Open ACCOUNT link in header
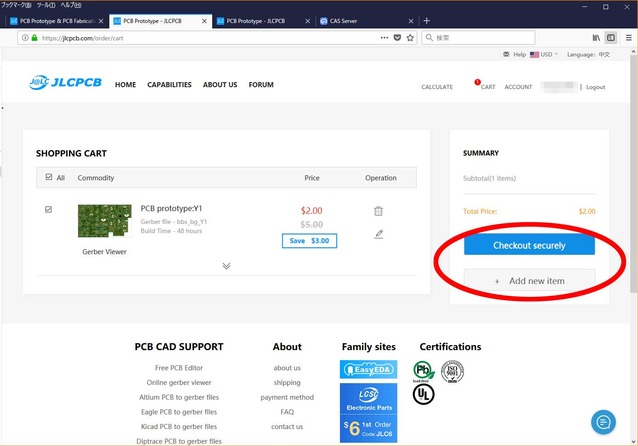 tap(518, 87)
